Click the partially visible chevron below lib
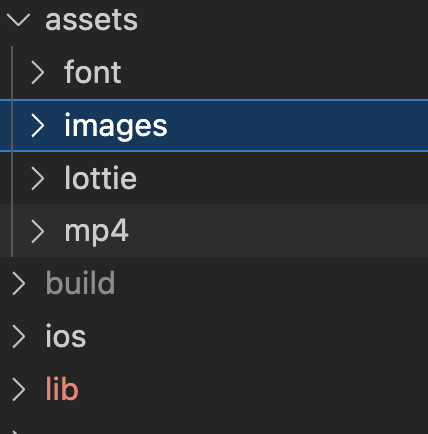The image size is (428, 434). (17, 432)
